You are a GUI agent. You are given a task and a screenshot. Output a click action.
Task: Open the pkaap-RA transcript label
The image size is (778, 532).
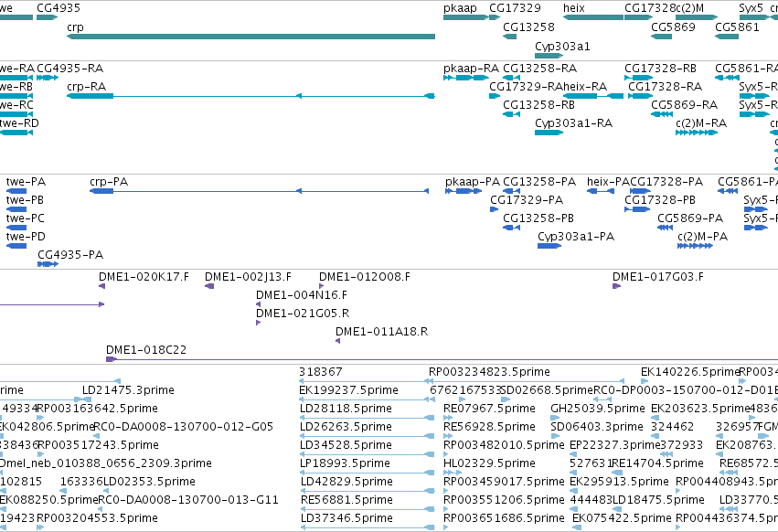[x=472, y=69]
